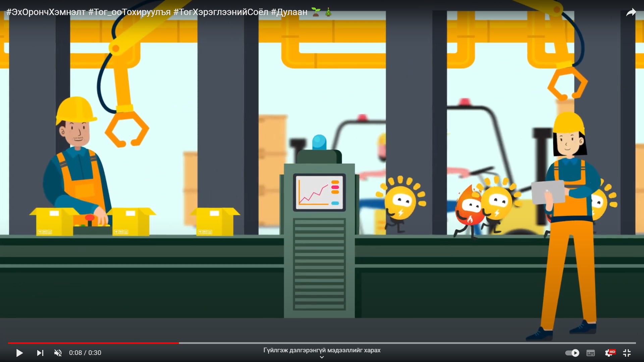Skip to the next video

pos(40,353)
